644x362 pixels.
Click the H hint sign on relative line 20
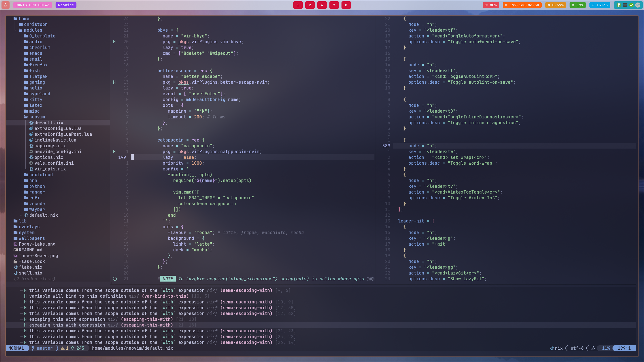click(114, 42)
